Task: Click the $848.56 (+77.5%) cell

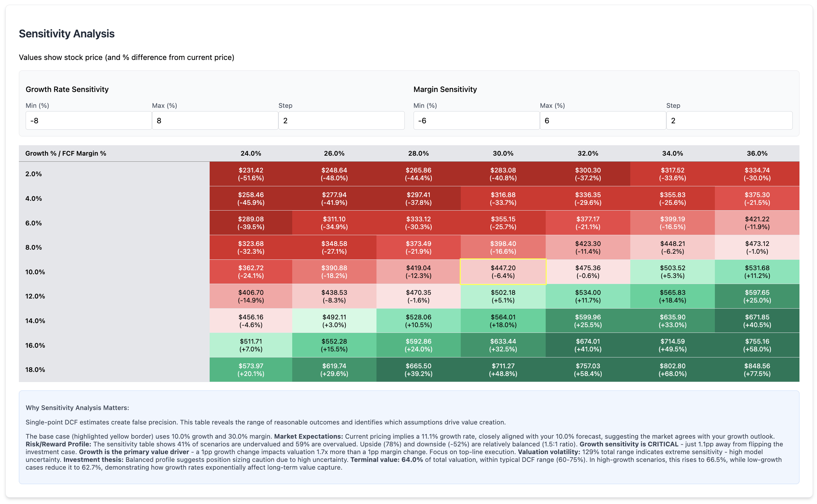Action: 757,370
